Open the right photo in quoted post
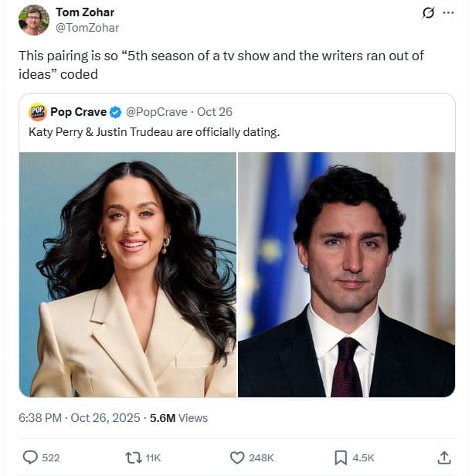This screenshot has height=476, width=472. click(346, 274)
